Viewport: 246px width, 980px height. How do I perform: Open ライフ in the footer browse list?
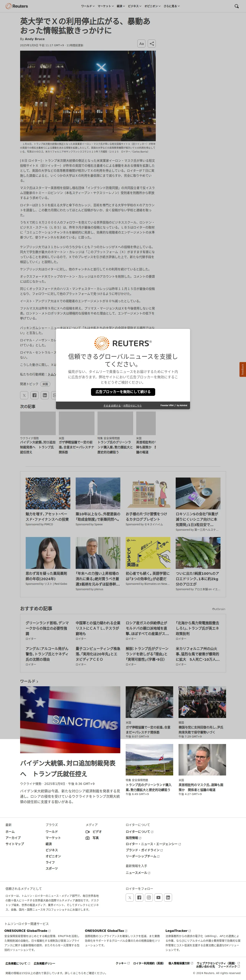50,862
